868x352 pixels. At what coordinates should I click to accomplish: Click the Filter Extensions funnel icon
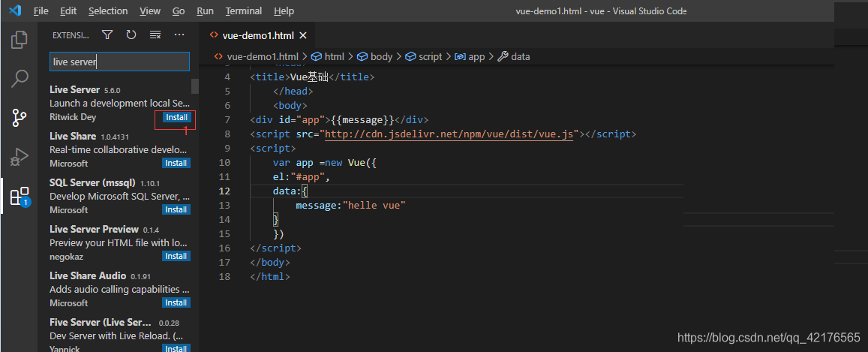click(107, 35)
